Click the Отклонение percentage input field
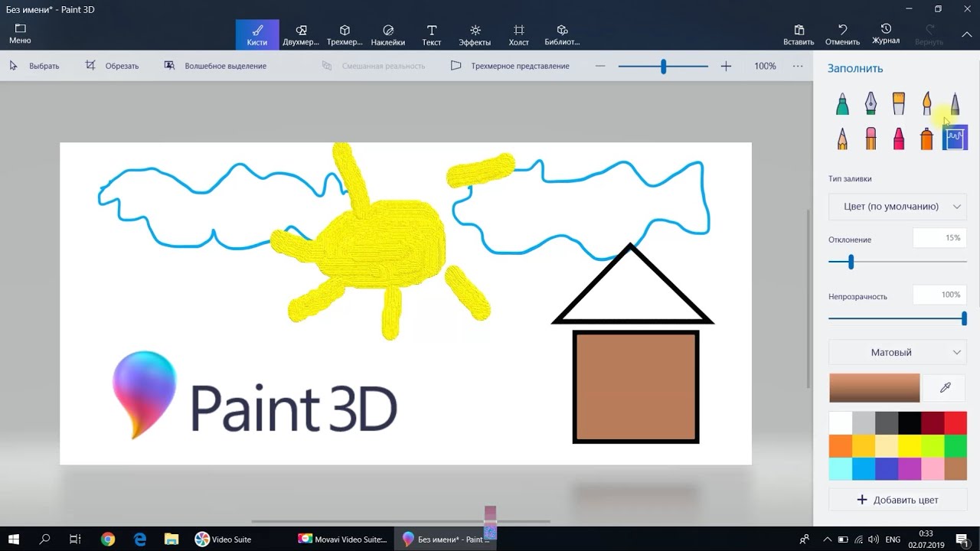This screenshot has width=980, height=551. (939, 238)
